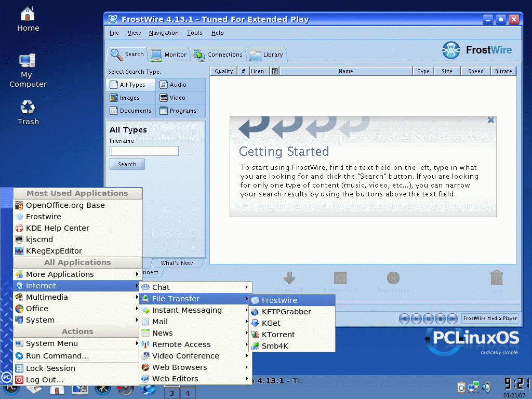Skip to next track in media player
532x399 pixels.
452,318
